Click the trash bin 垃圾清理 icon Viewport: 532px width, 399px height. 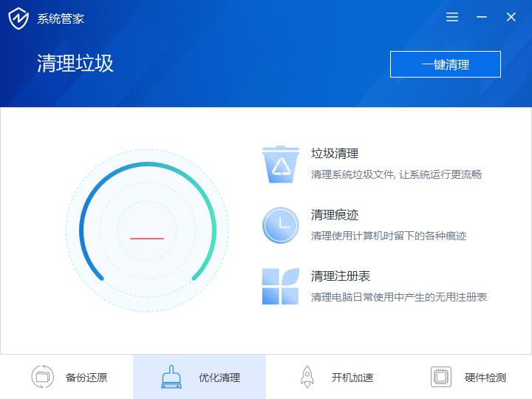(x=281, y=164)
